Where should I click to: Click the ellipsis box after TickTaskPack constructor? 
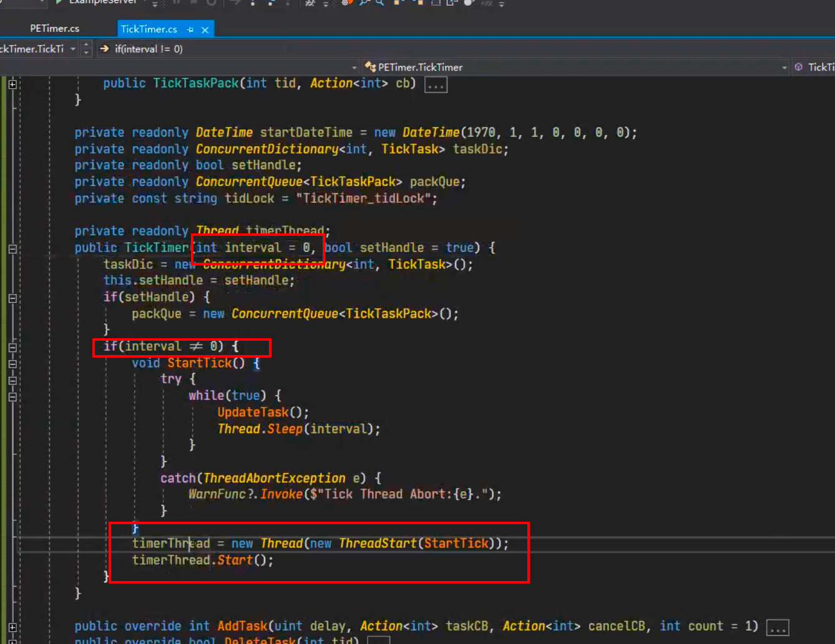coord(436,85)
